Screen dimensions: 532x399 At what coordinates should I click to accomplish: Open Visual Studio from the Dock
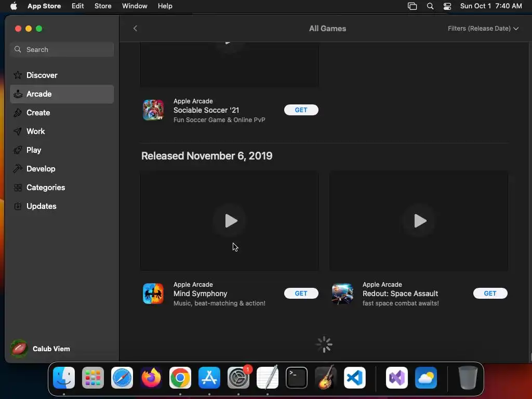point(397,378)
